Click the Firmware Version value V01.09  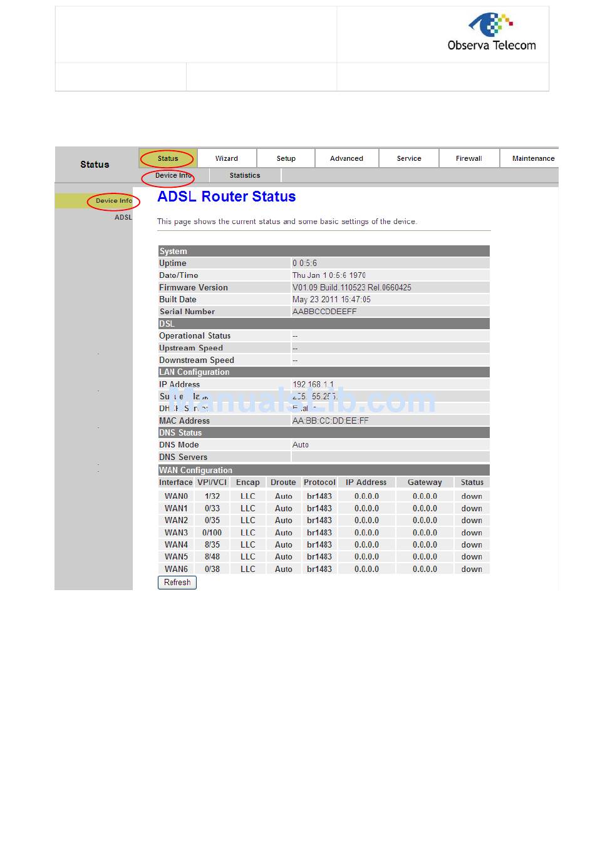pyautogui.click(x=352, y=287)
